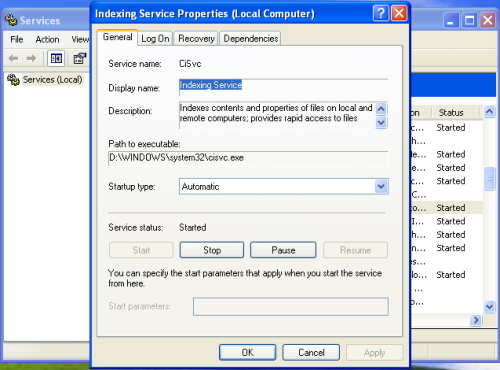Viewport: 500px width, 370px height.
Task: Click the Description text box content
Action: (276, 113)
